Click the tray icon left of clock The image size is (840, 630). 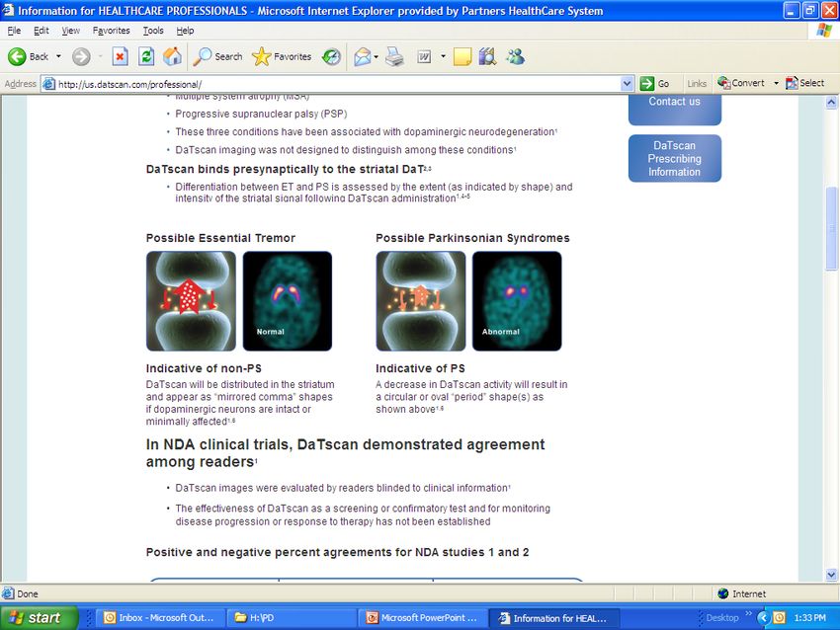780,618
